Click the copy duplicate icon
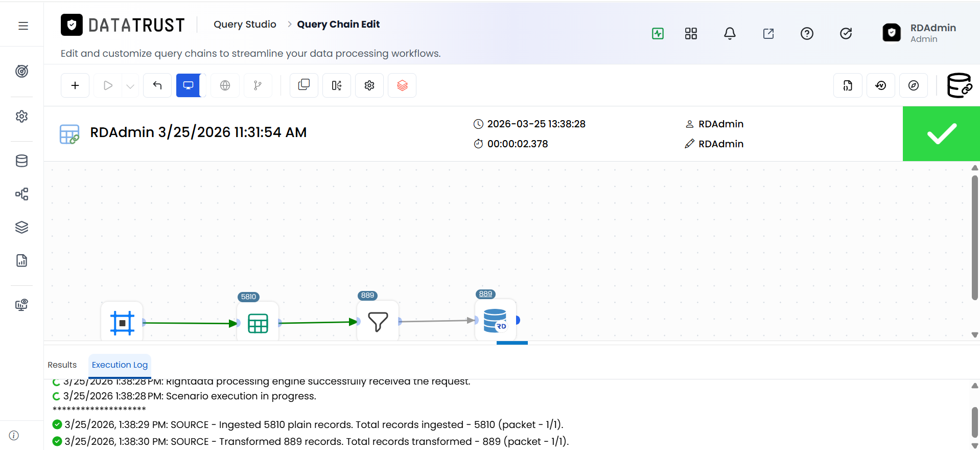The image size is (980, 450). [304, 85]
